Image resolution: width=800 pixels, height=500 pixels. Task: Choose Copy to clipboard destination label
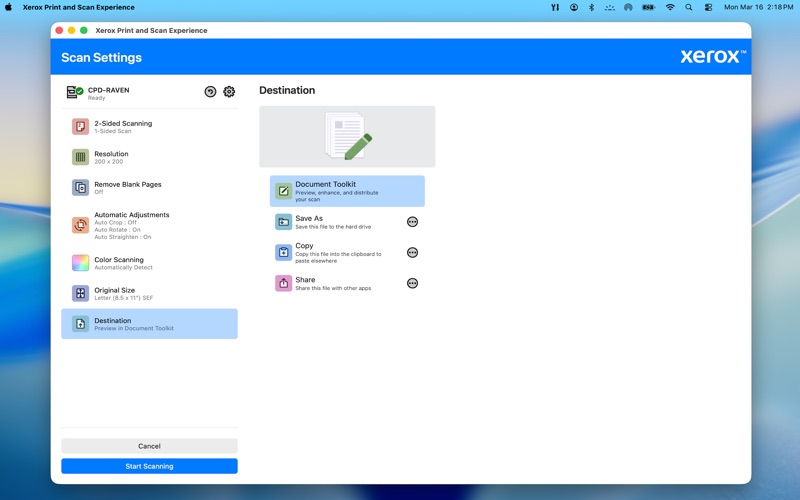304,246
